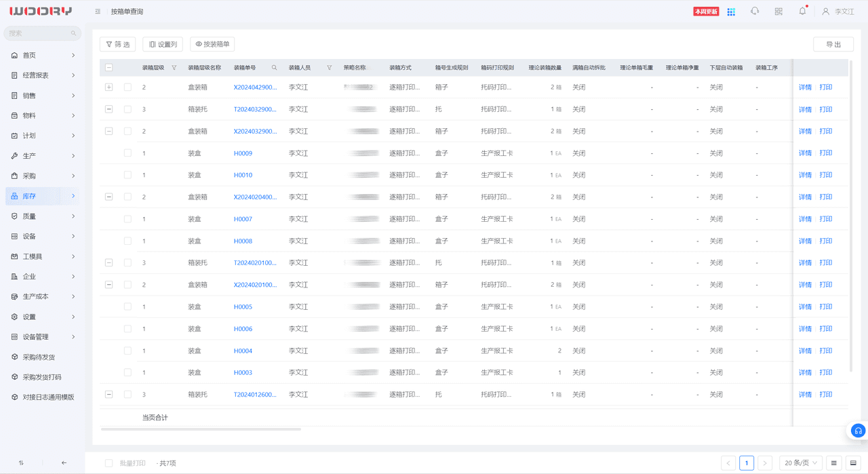Open 采购发货打码 in the sidebar
Screen dimensions: 868x474
coord(41,377)
